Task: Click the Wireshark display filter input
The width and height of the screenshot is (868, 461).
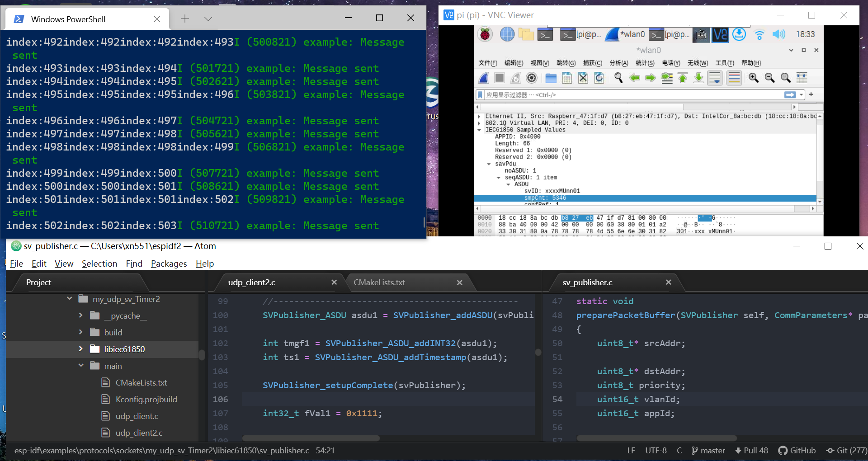Action: pos(633,95)
